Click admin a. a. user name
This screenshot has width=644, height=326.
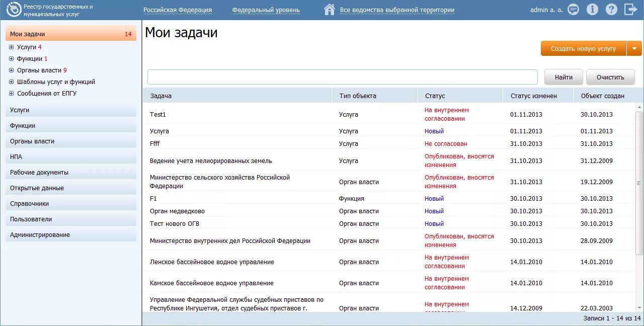pyautogui.click(x=546, y=10)
